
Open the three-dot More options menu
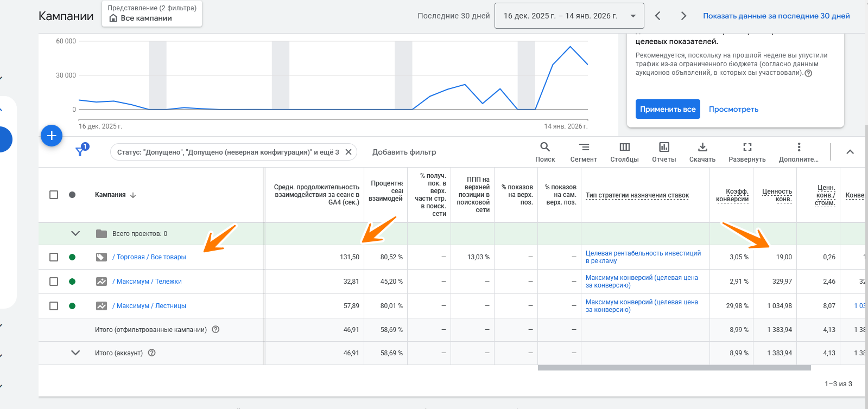(x=799, y=152)
